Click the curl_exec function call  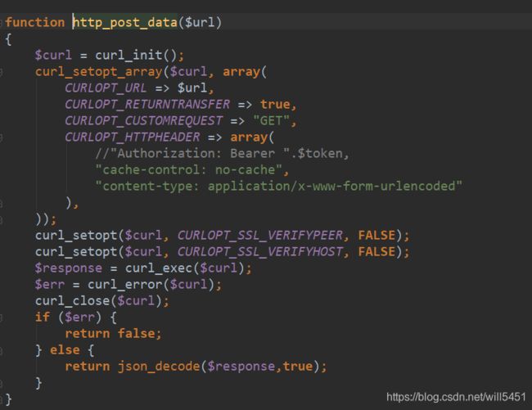(x=159, y=268)
